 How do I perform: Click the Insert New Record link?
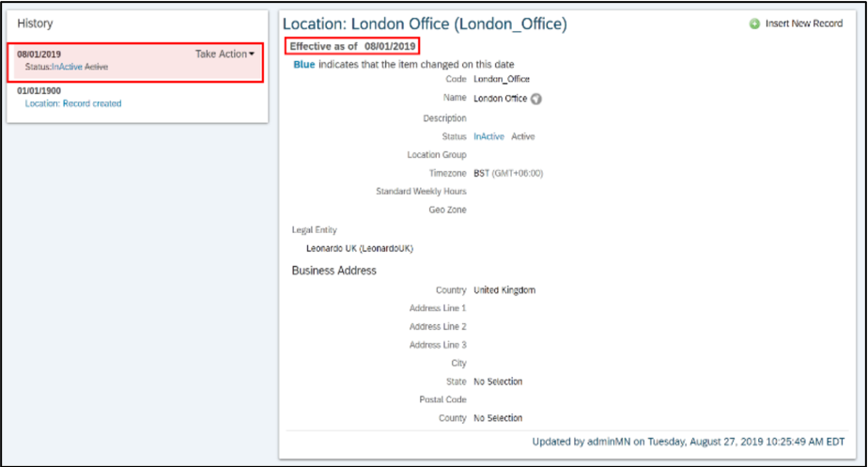(804, 23)
